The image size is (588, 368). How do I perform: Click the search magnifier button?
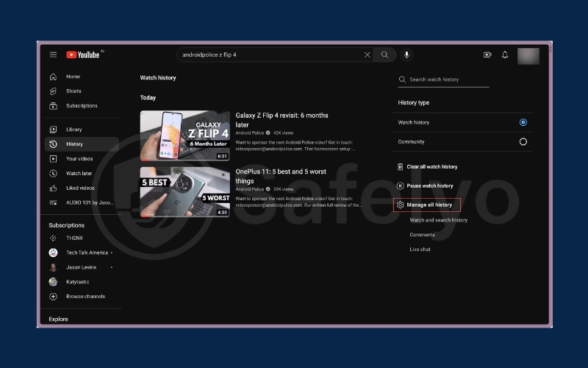click(384, 54)
